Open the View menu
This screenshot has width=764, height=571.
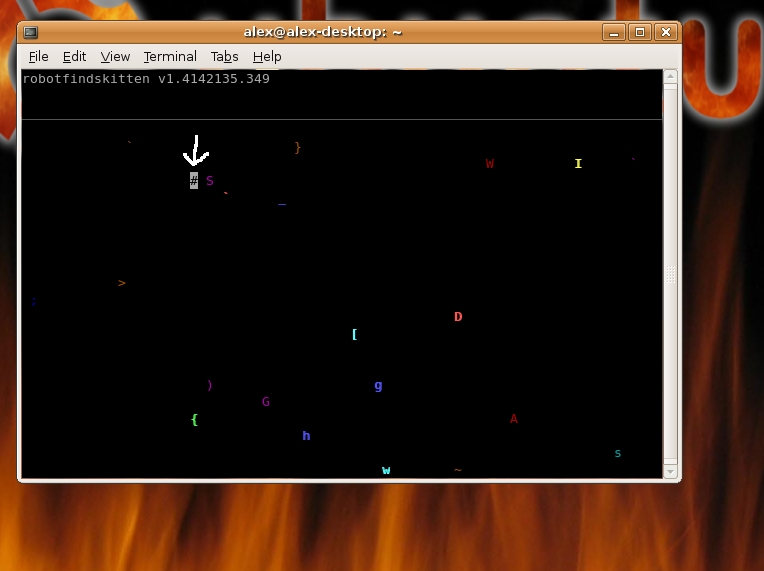115,57
